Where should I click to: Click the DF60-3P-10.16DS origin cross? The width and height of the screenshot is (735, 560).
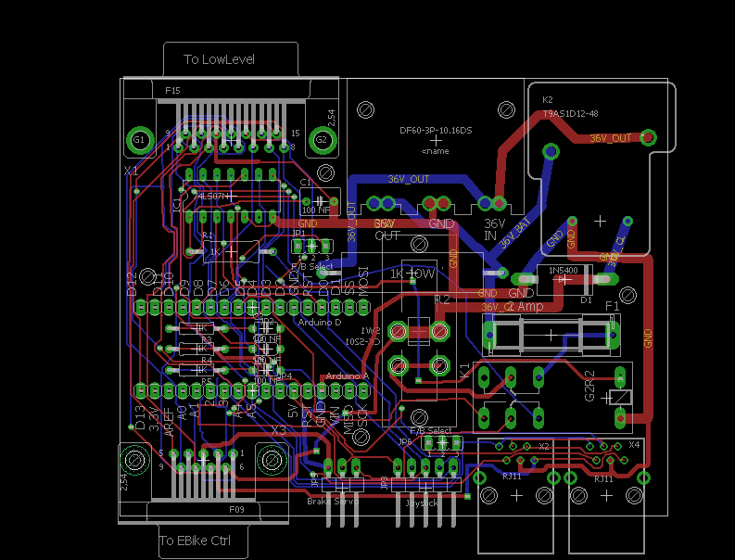436,140
